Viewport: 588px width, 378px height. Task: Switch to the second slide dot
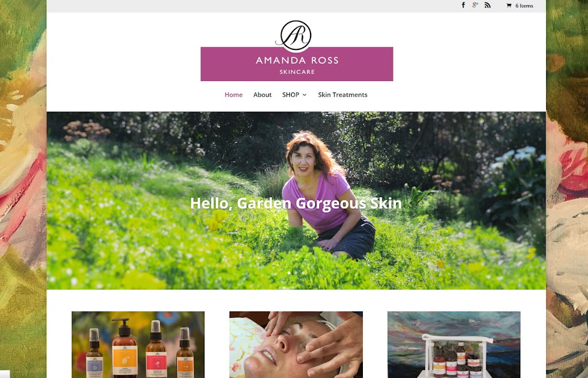(x=296, y=273)
